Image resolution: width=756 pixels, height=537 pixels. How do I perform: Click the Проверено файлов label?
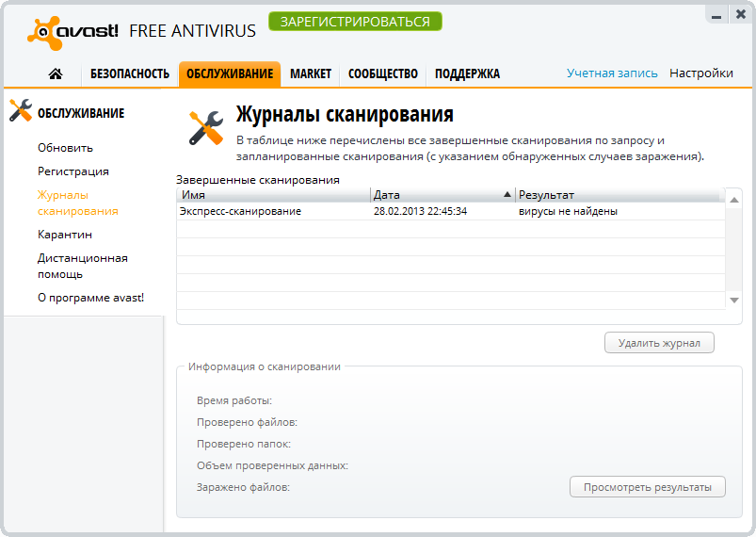[x=247, y=423]
